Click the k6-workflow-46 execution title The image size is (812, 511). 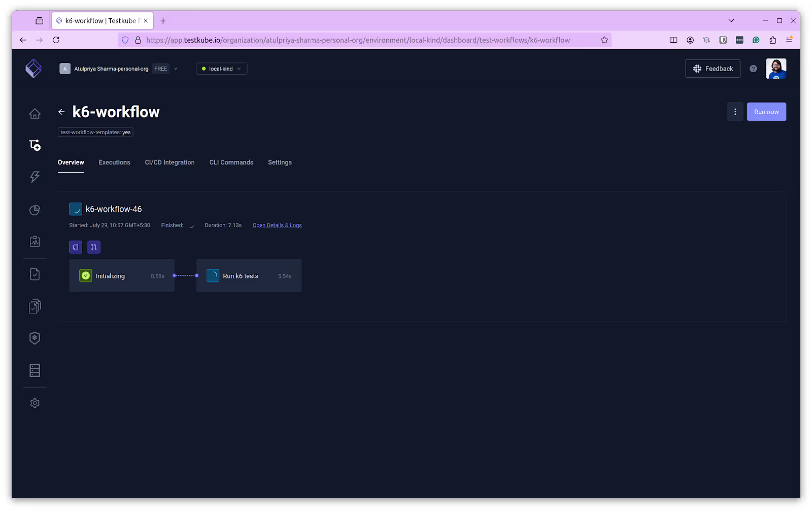114,209
